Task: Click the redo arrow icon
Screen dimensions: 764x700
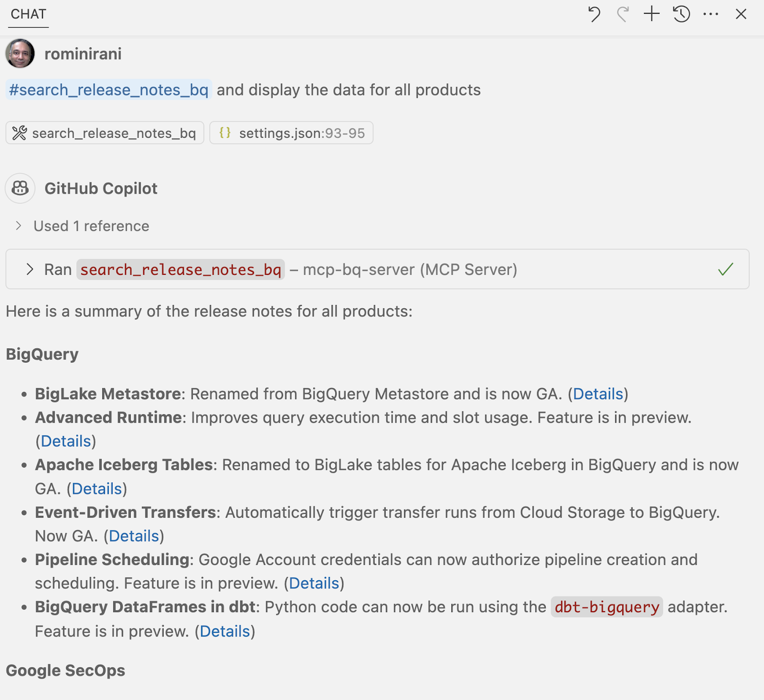Action: click(623, 14)
